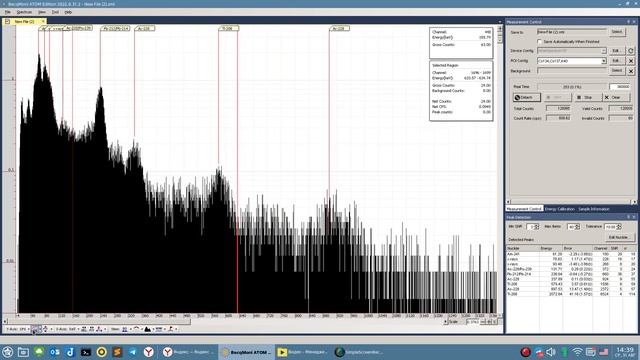Adjust the Max Items stepper

(x=577, y=227)
